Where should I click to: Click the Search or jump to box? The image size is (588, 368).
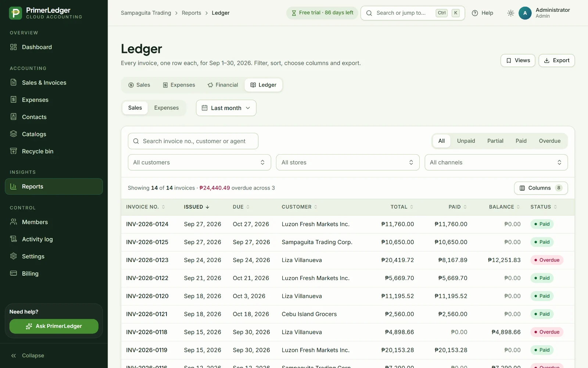(x=412, y=13)
